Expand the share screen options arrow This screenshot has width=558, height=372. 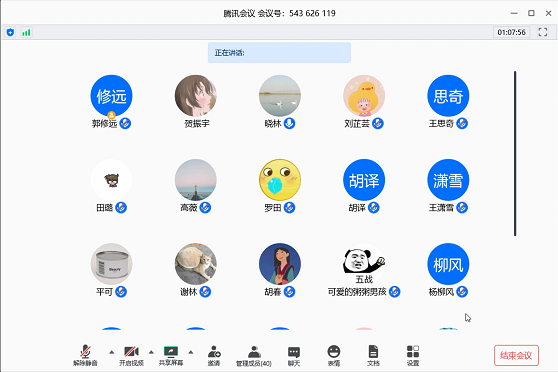191,352
